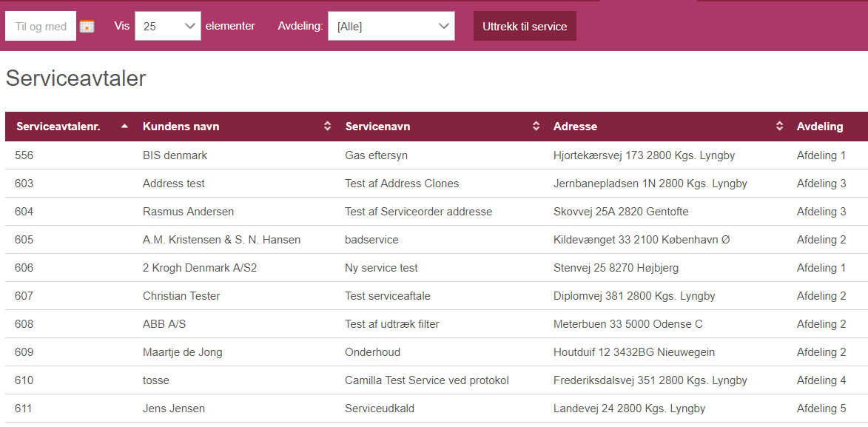
Task: Select the Christian Tester row
Action: point(436,296)
